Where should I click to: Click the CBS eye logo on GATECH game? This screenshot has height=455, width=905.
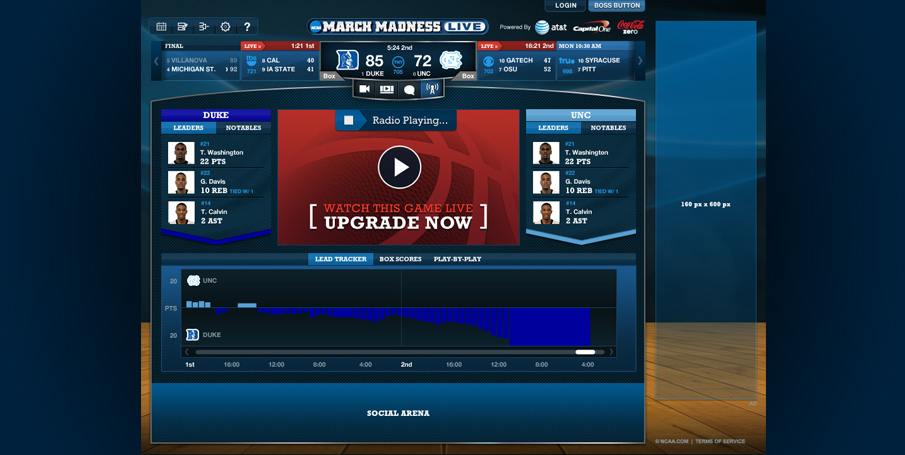pyautogui.click(x=488, y=61)
